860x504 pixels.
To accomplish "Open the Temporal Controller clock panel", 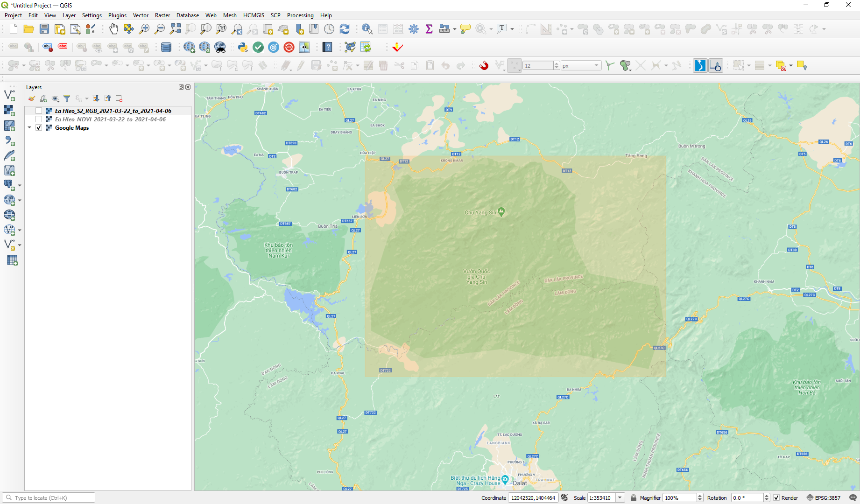I will (x=329, y=29).
